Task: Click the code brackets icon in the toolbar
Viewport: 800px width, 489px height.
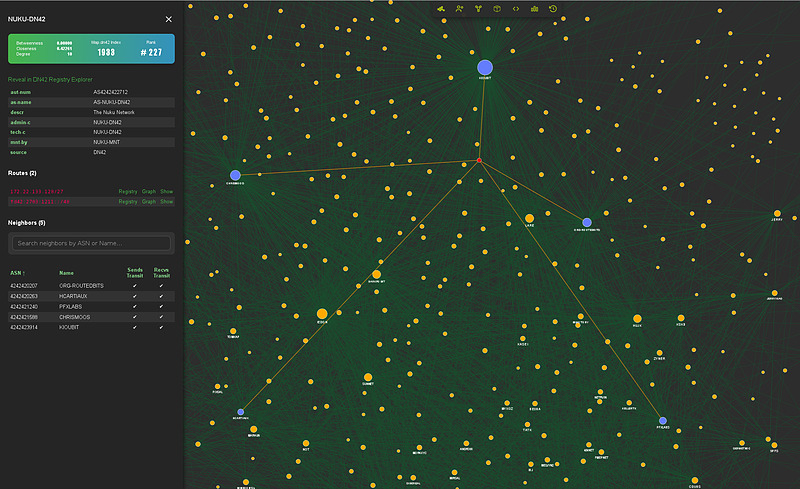Action: tap(516, 9)
